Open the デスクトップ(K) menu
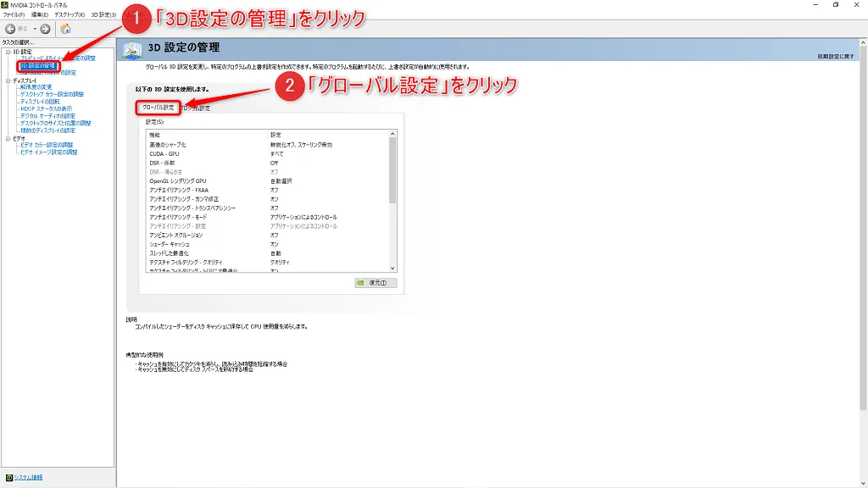 pos(70,15)
